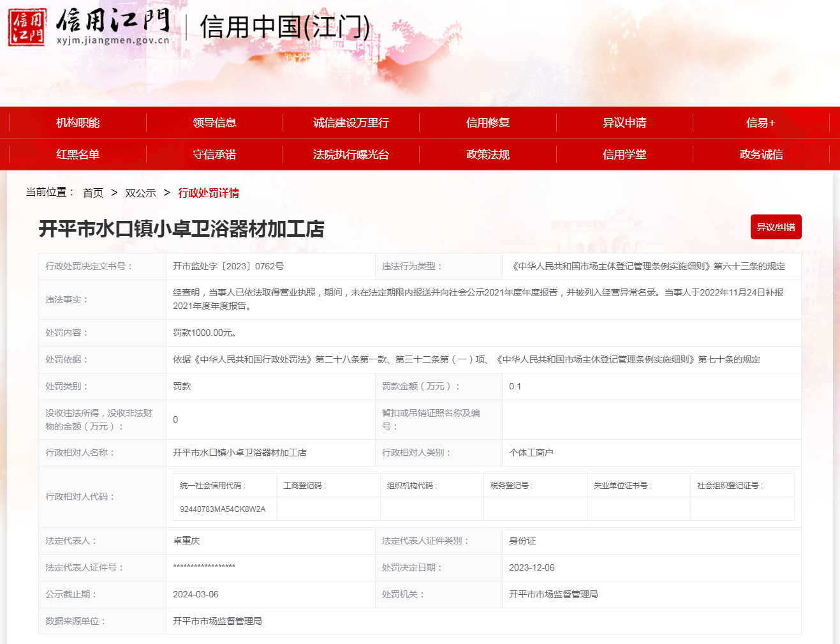Go to 诚信建设万里行 section
The height and width of the screenshot is (644, 840).
351,123
